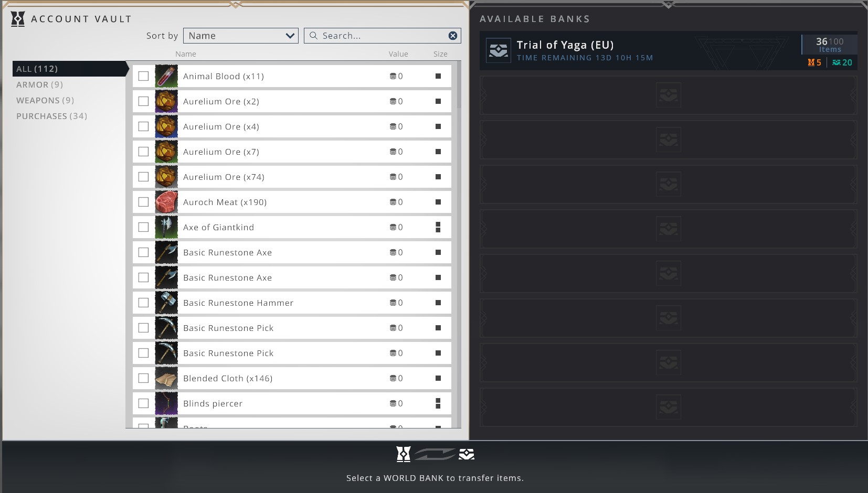
Task: Select the WEAPONS (9) category
Action: pos(45,100)
